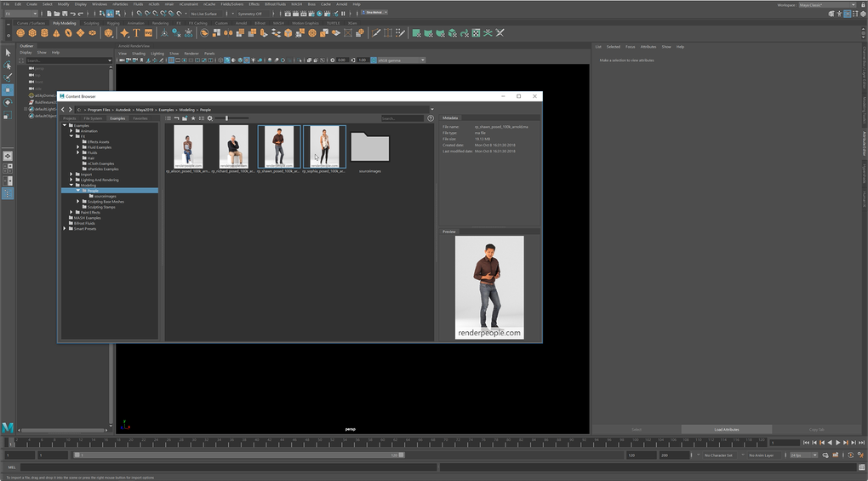Click the help question mark icon in Content Browser
The width and height of the screenshot is (868, 481).
pyautogui.click(x=431, y=118)
